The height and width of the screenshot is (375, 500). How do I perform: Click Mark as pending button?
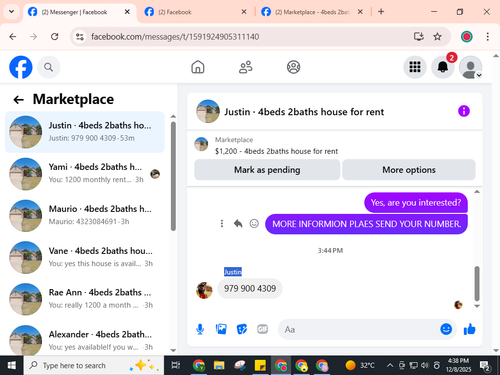point(267,170)
